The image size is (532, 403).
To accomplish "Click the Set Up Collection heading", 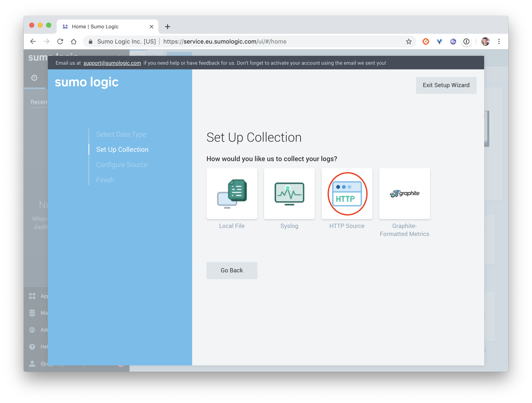I will pos(254,137).
